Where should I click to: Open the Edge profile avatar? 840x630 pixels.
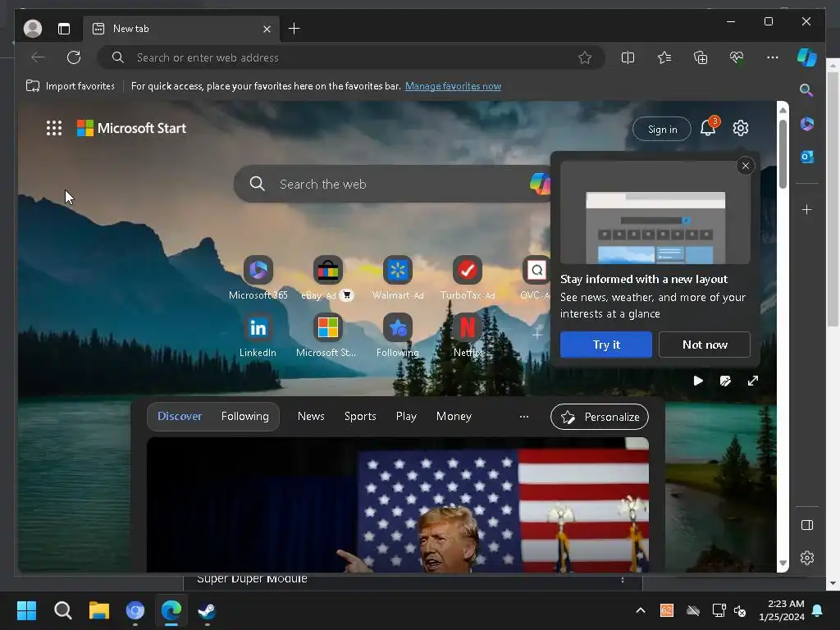(x=33, y=29)
